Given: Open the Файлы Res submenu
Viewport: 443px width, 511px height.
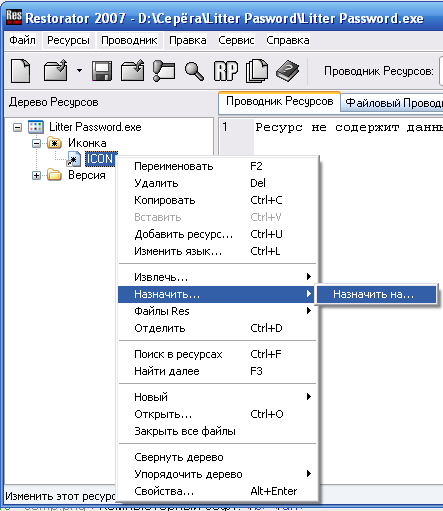Looking at the screenshot, I should tap(217, 311).
